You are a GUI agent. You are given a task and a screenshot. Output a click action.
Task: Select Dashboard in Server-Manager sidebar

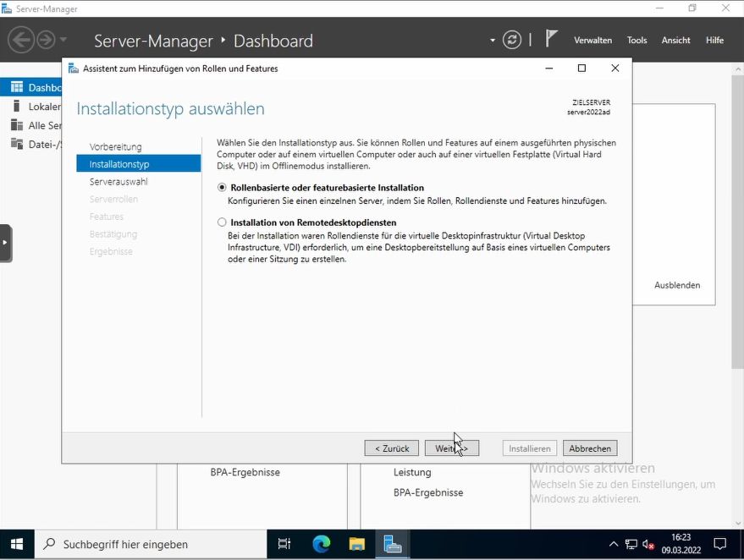tap(31, 87)
